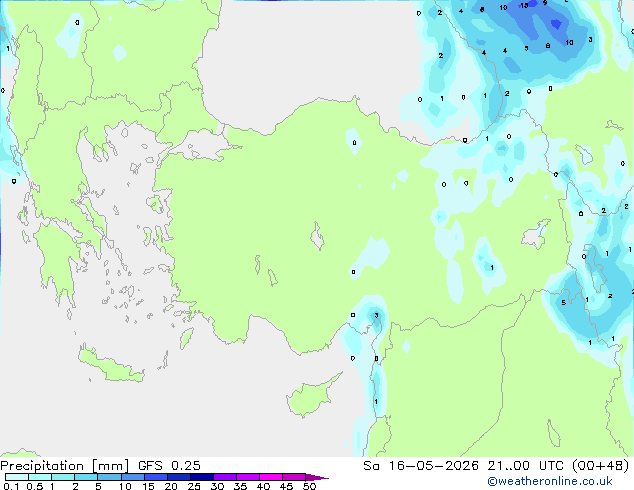Click the legend label '40'
The image size is (634, 490).
(x=263, y=486)
